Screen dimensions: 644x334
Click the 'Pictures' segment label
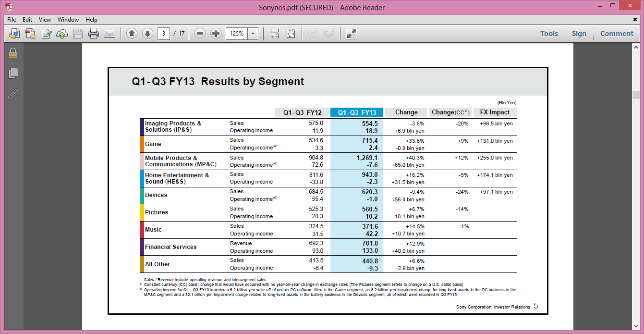point(157,212)
